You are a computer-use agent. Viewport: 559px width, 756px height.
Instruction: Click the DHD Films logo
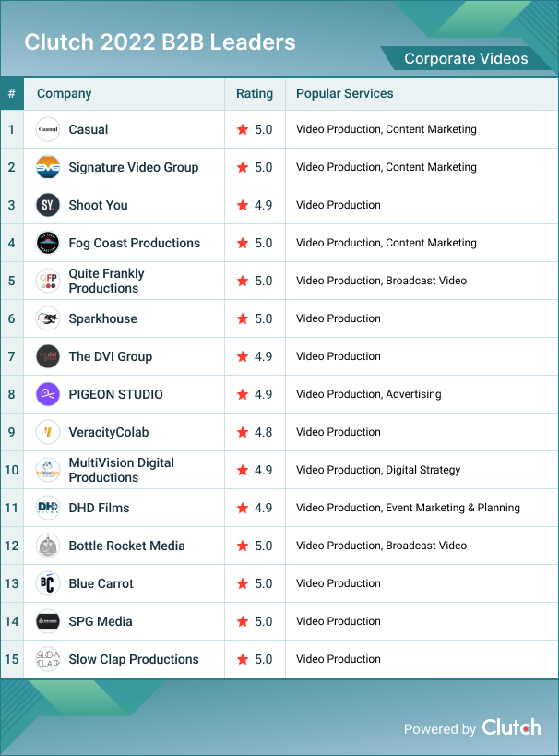point(48,508)
